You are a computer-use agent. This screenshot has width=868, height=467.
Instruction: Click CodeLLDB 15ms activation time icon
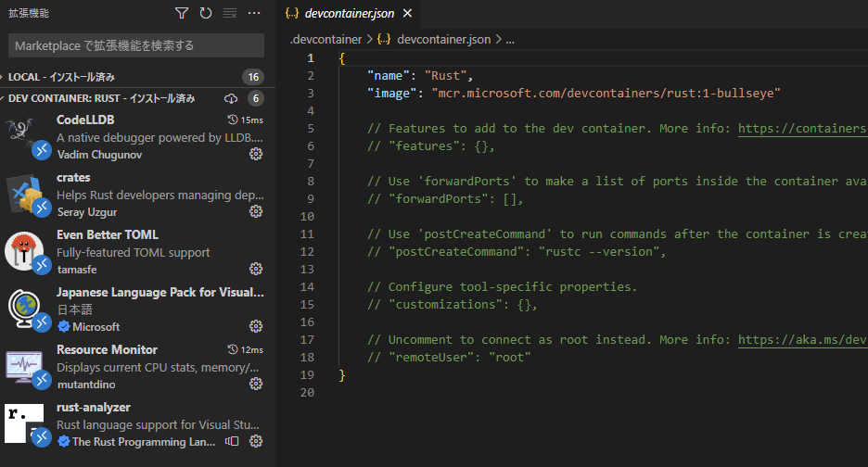coord(233,120)
